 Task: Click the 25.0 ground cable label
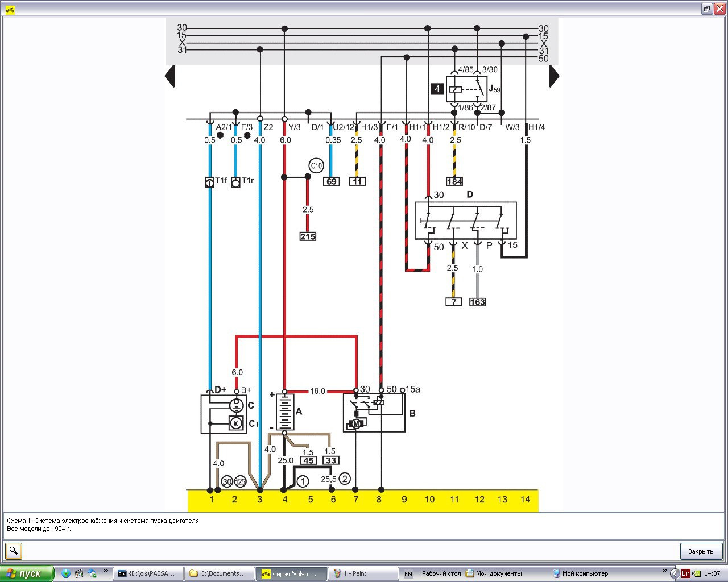click(x=286, y=460)
